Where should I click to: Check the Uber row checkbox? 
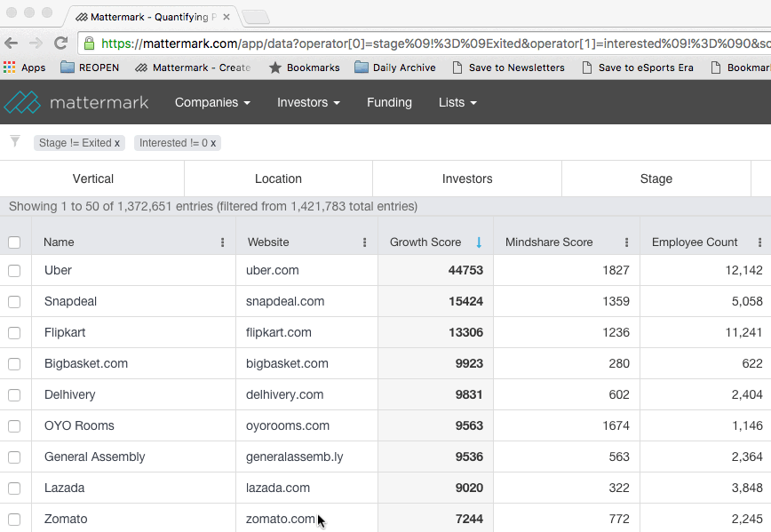tap(14, 270)
